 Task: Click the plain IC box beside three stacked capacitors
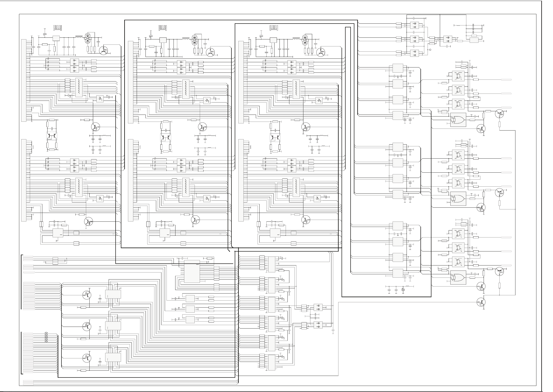[x=474, y=40]
